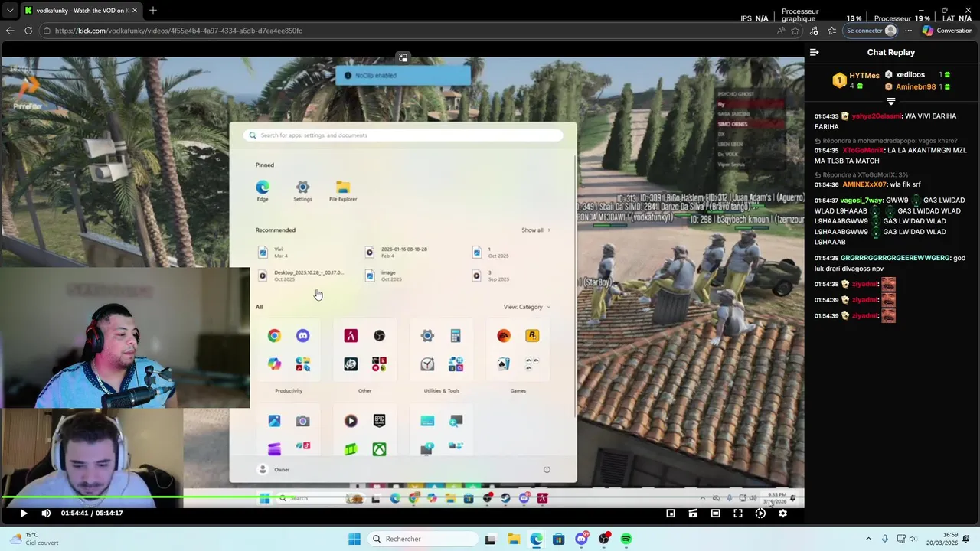
Task: Open yahya20elasmi's chat profile
Action: coord(876,116)
